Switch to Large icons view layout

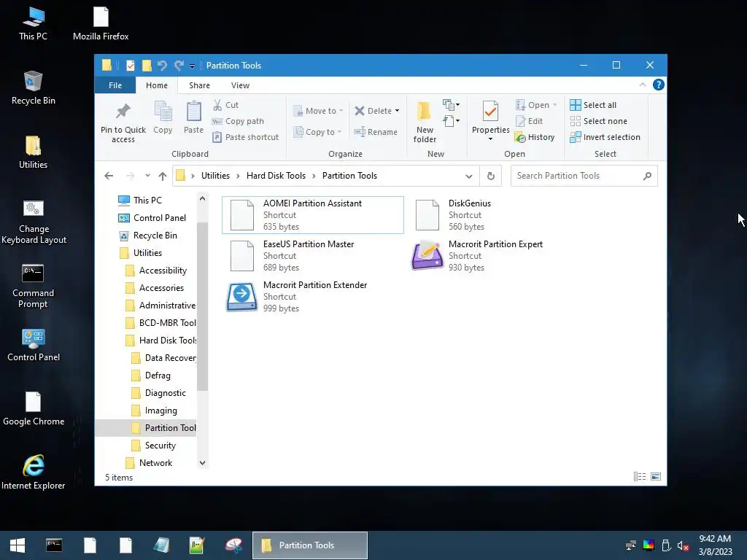(x=656, y=477)
